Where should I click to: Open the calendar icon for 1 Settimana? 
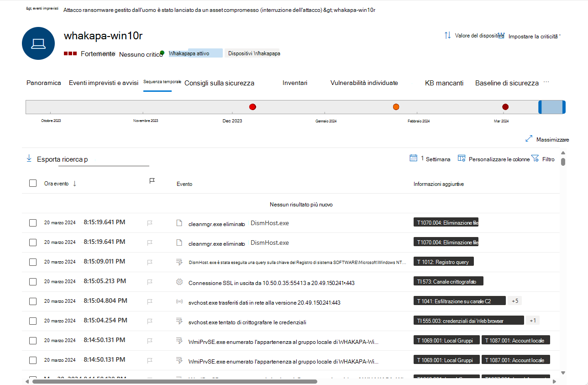(x=413, y=158)
